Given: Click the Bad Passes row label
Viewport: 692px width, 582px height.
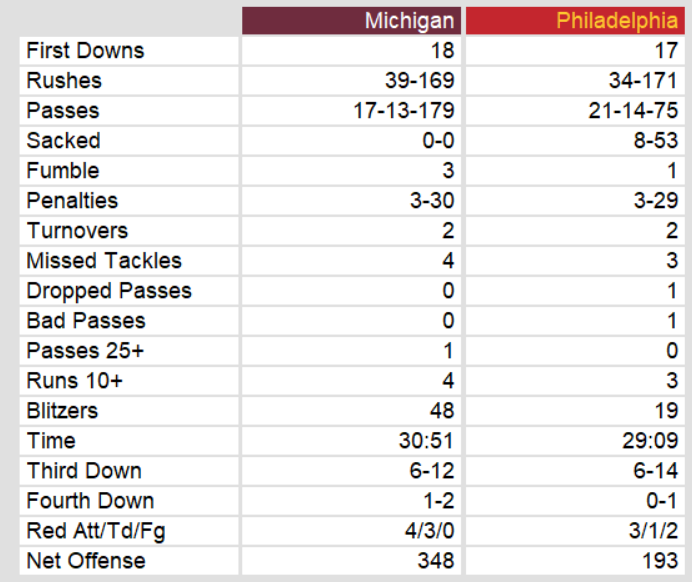Looking at the screenshot, I should point(86,321).
